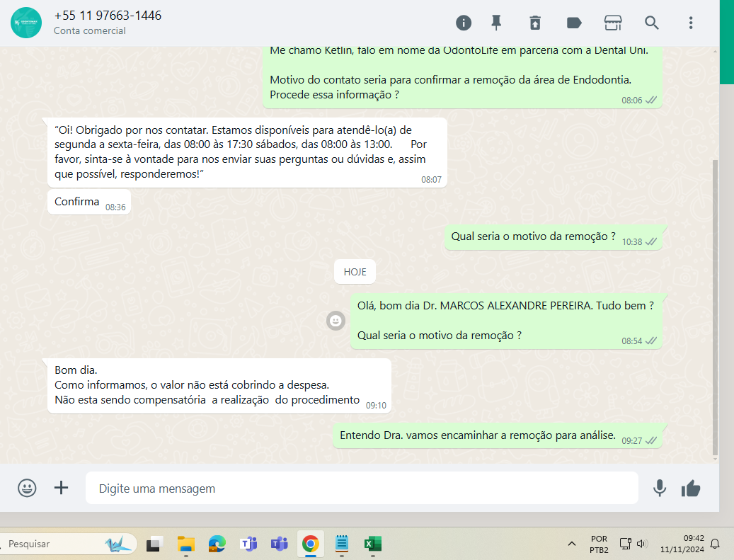Image resolution: width=734 pixels, height=560 pixels.
Task: Search messages with the magnifier icon
Action: 652,23
